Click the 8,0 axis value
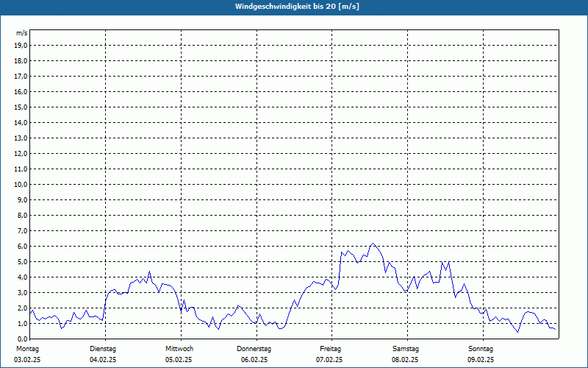 tap(23, 215)
